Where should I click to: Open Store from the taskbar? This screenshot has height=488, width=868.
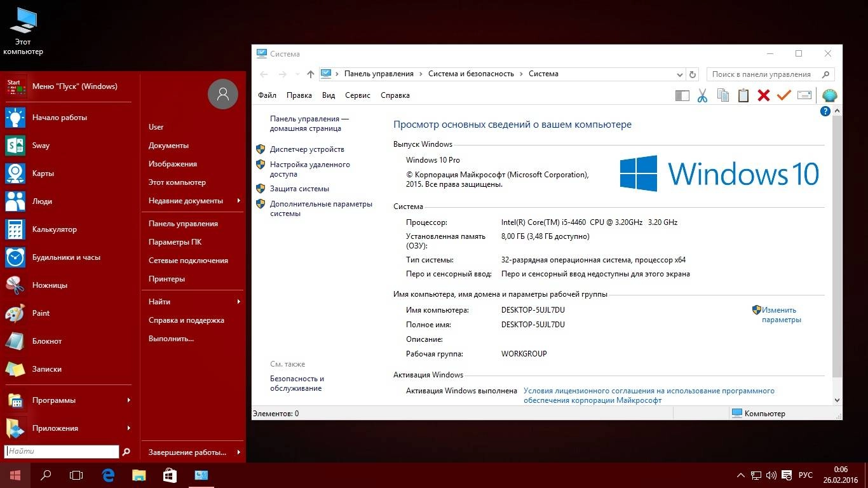170,475
